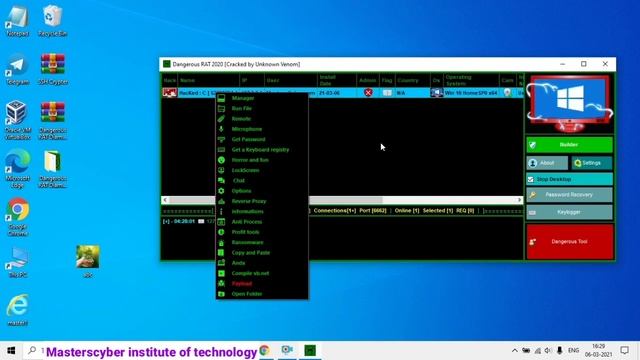Click the horizontal scrollbar right arrow
This screenshot has height=360, width=640.
(x=519, y=200)
